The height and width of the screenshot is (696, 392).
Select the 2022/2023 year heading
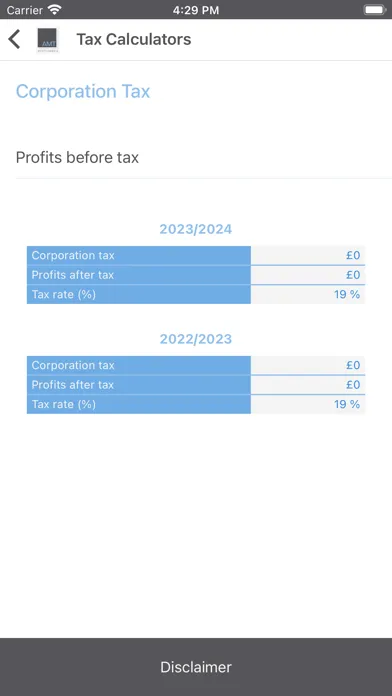(196, 339)
